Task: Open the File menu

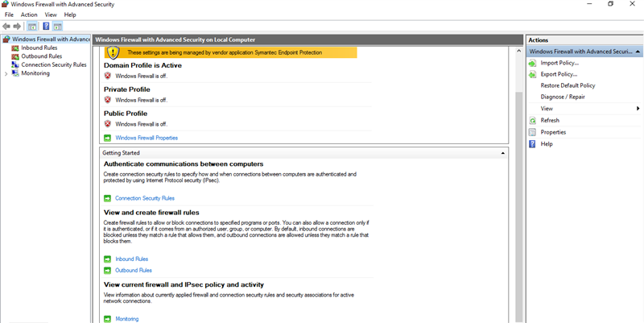Action: point(9,14)
